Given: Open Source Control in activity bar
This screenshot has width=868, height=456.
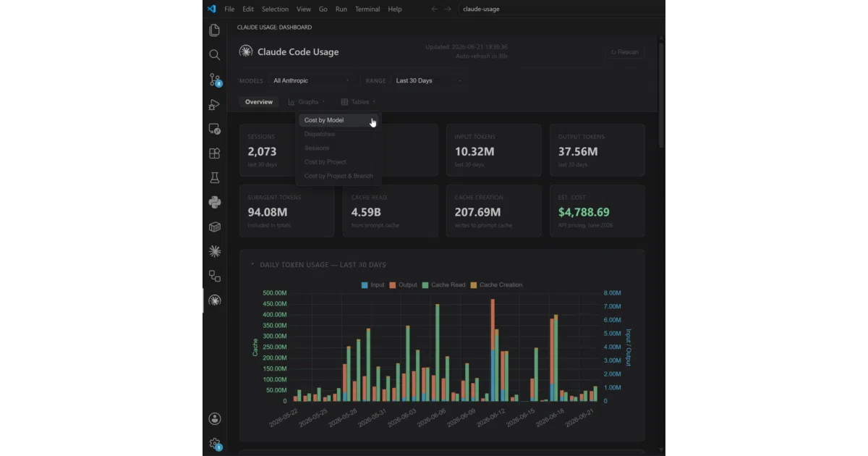Looking at the screenshot, I should click(214, 80).
